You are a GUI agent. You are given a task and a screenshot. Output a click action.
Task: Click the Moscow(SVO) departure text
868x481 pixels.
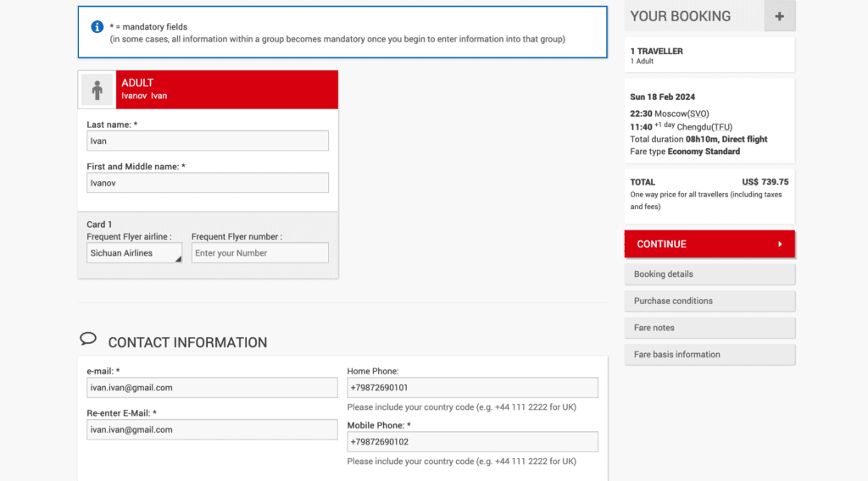pyautogui.click(x=682, y=113)
